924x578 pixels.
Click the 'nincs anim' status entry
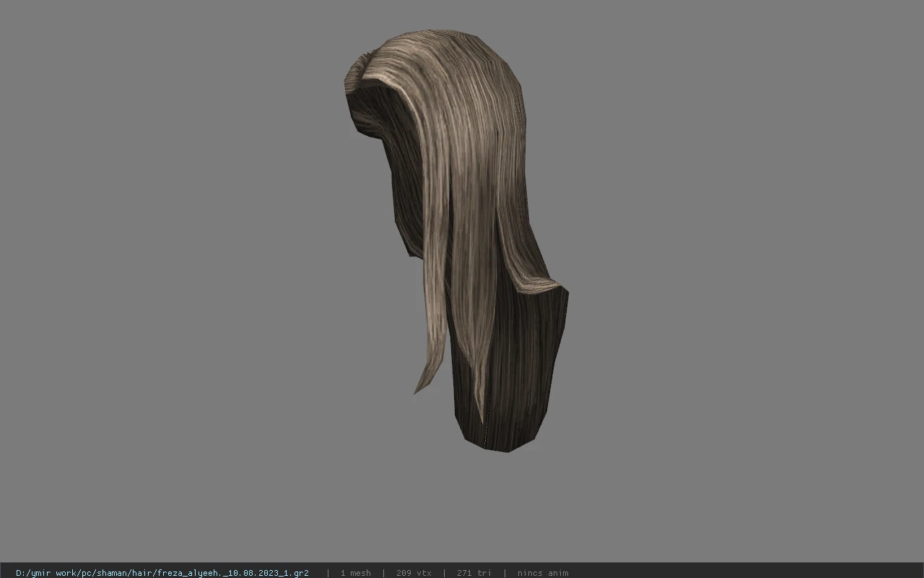(543, 573)
